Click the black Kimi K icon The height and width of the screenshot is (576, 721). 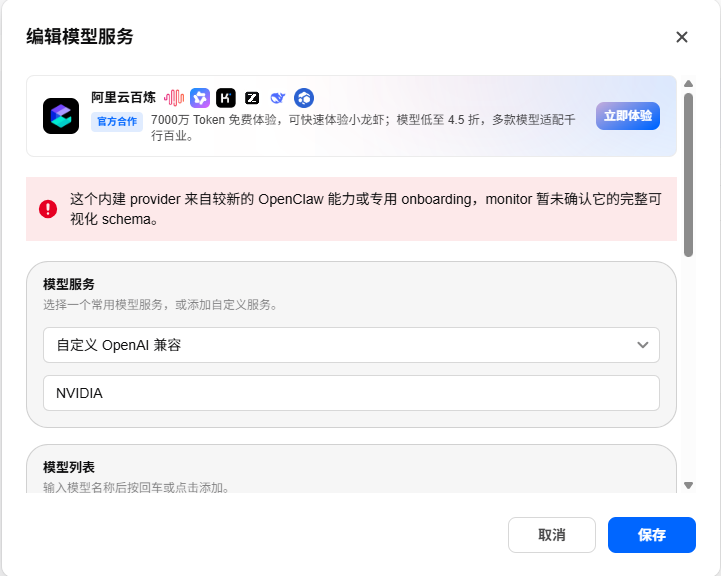click(x=226, y=98)
